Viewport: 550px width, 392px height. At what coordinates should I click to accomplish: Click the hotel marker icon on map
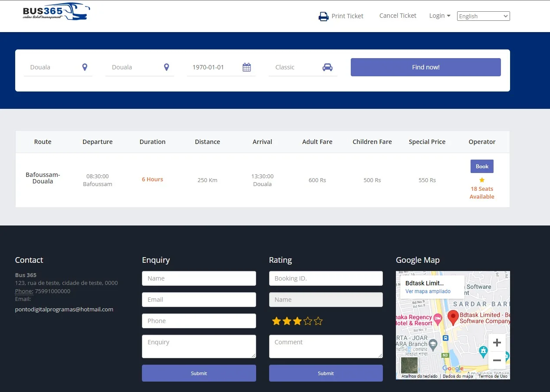click(x=438, y=320)
